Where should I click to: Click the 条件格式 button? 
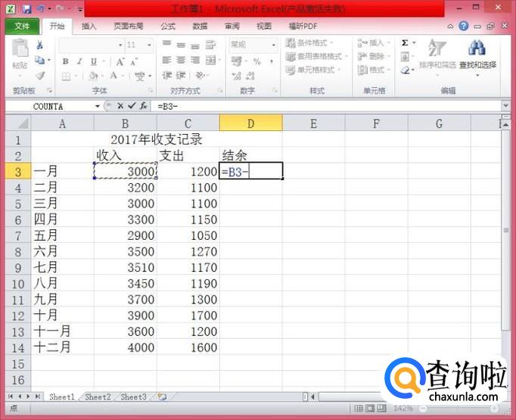pos(309,43)
